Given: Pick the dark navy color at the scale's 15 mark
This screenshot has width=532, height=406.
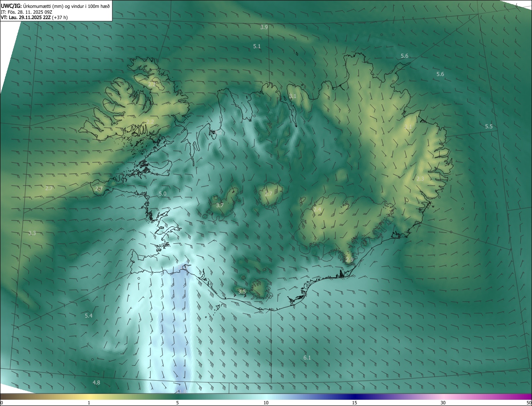Looking at the screenshot, I should pos(355,397).
